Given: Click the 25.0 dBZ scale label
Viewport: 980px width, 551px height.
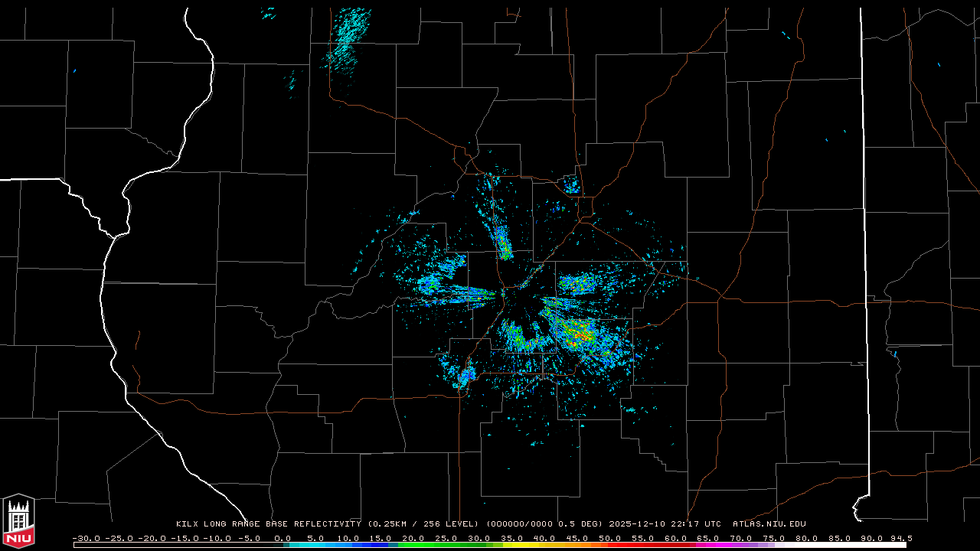Looking at the screenshot, I should coord(446,538).
